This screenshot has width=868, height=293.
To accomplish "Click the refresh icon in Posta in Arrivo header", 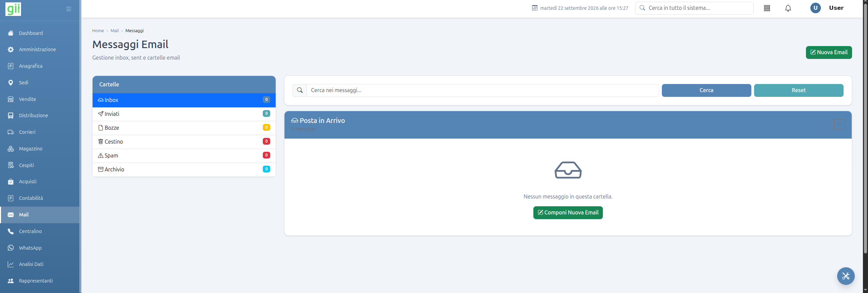I will coord(839,125).
